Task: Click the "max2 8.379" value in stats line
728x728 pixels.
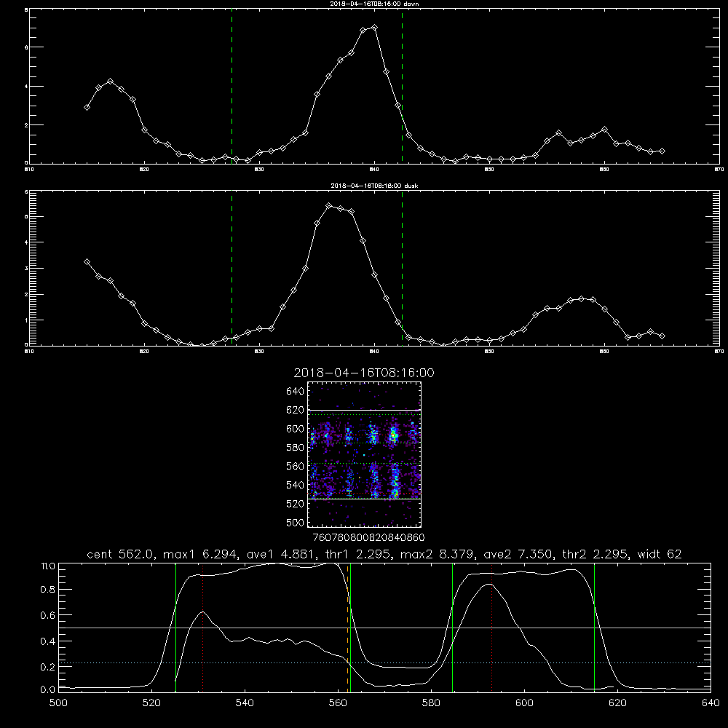Action: pos(438,554)
